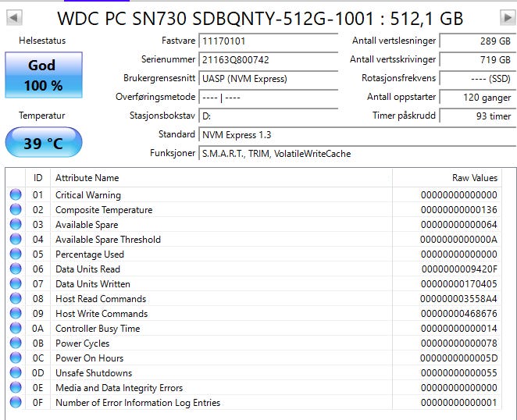Viewport: 517px width, 420px height.
Task: Click Rotasjonsfrekvens value ---- (SSD)
Action: (478, 79)
